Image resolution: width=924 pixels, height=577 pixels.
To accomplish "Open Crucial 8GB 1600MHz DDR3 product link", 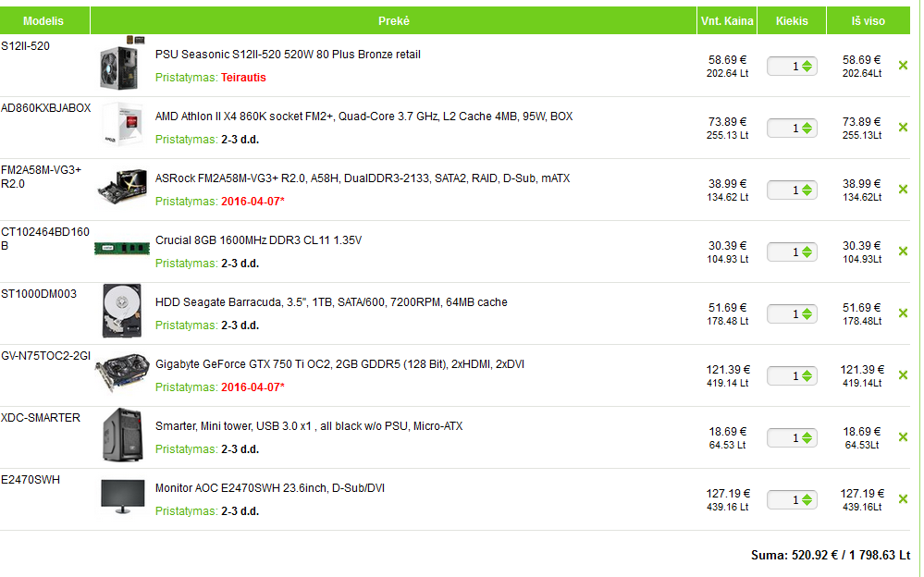I will [x=258, y=239].
